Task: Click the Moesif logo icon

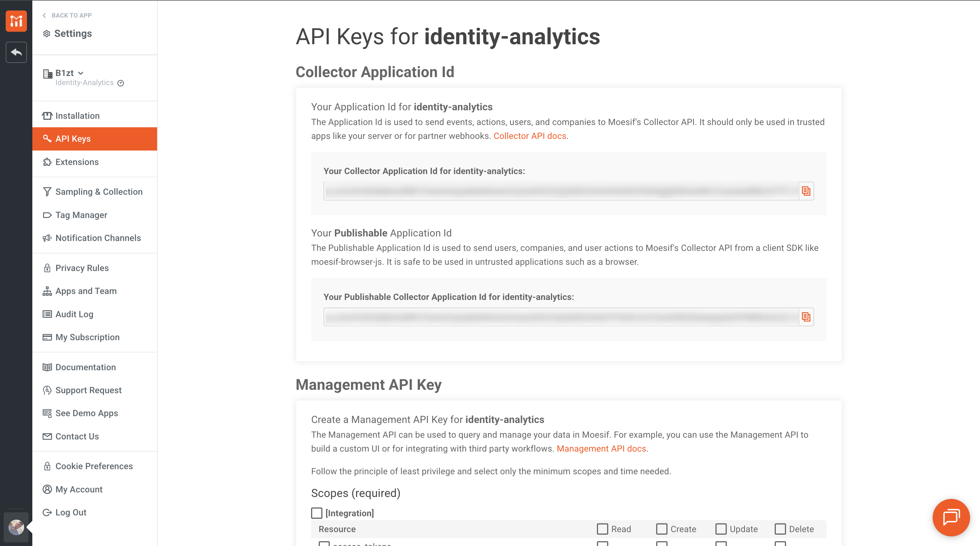Action: pyautogui.click(x=16, y=20)
